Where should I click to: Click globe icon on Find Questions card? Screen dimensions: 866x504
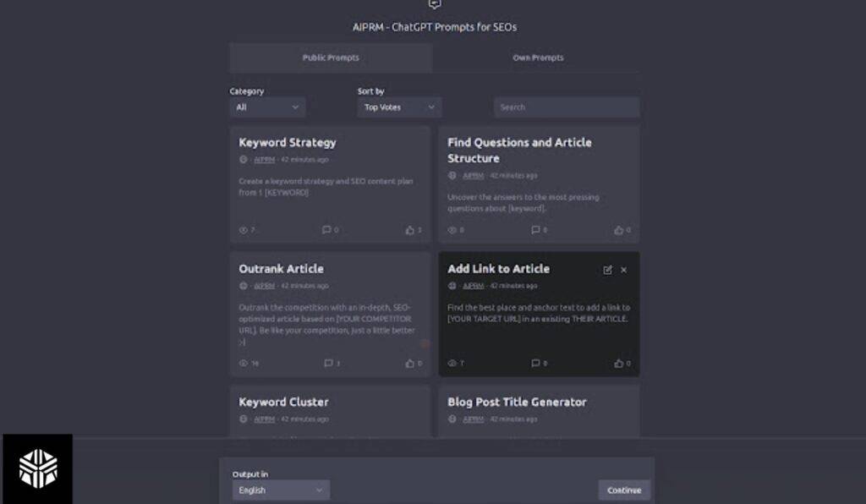pyautogui.click(x=452, y=176)
